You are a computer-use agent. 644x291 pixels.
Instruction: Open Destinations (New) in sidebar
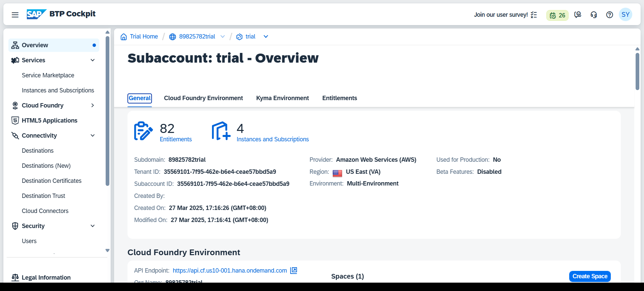46,166
